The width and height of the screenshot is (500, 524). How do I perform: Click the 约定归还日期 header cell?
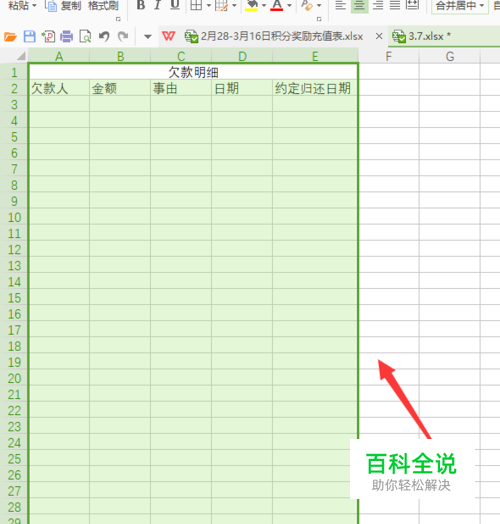pos(315,88)
